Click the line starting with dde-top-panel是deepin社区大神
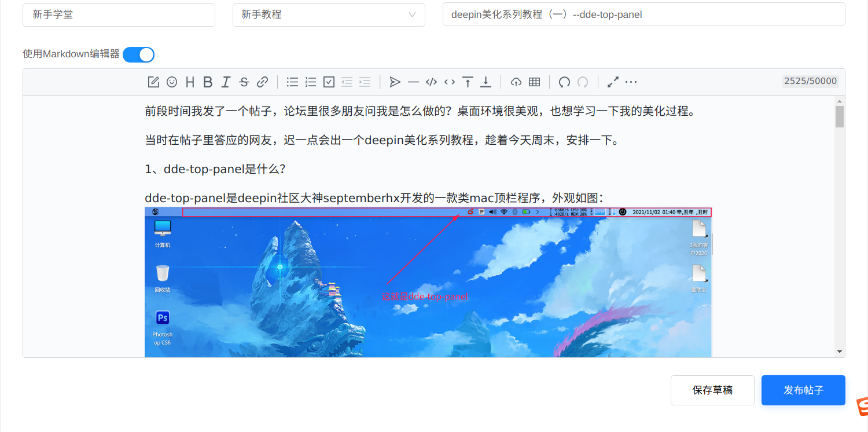 [374, 198]
